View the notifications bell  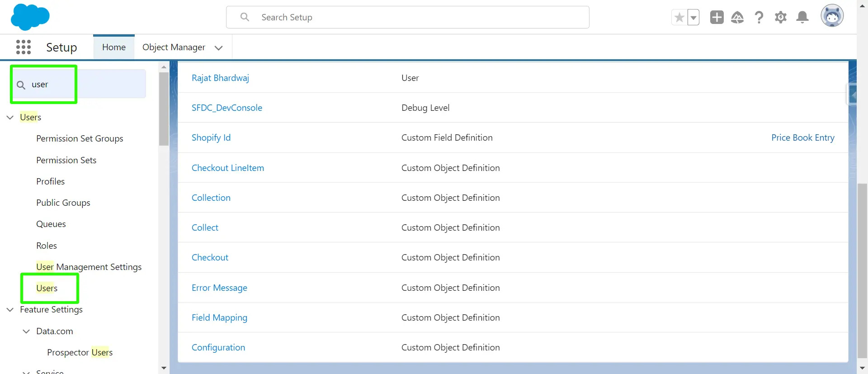pyautogui.click(x=802, y=17)
